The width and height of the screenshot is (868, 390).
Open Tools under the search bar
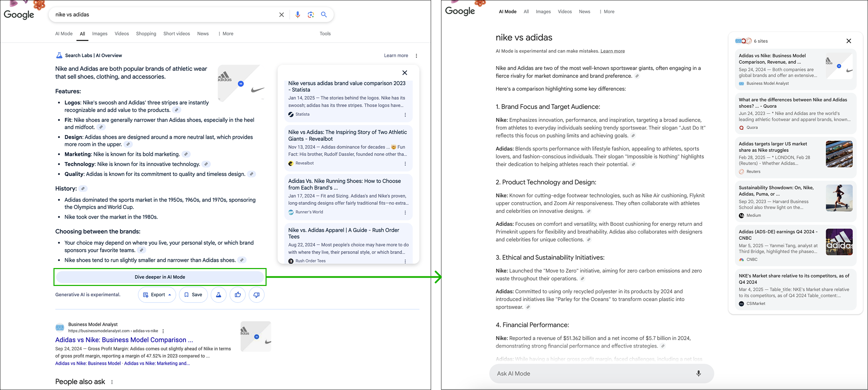coord(325,33)
